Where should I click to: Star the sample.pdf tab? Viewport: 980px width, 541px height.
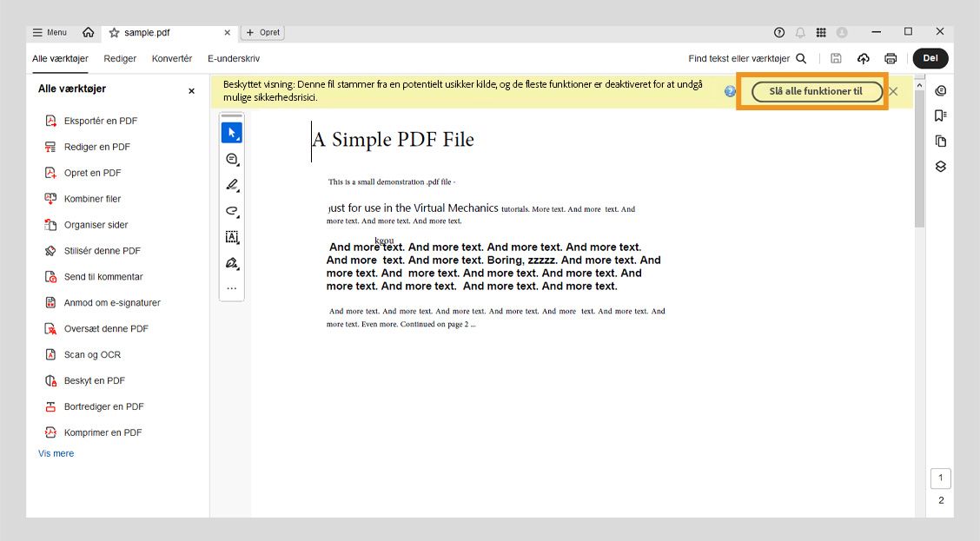[115, 32]
